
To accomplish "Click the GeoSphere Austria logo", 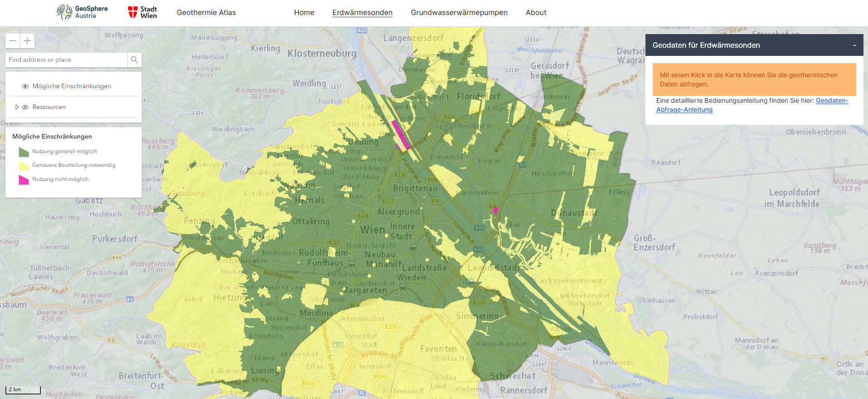I will pos(82,12).
